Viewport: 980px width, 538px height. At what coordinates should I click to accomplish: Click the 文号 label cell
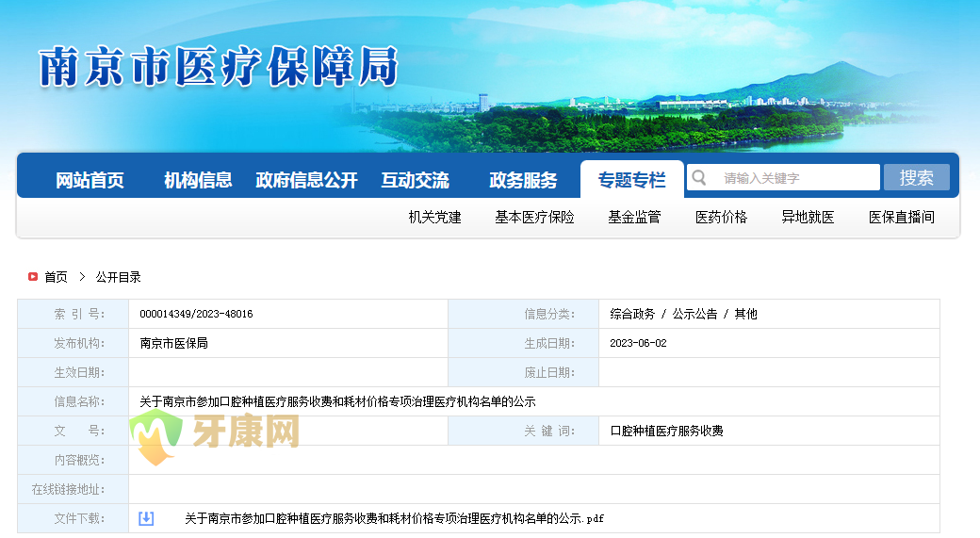(73, 431)
